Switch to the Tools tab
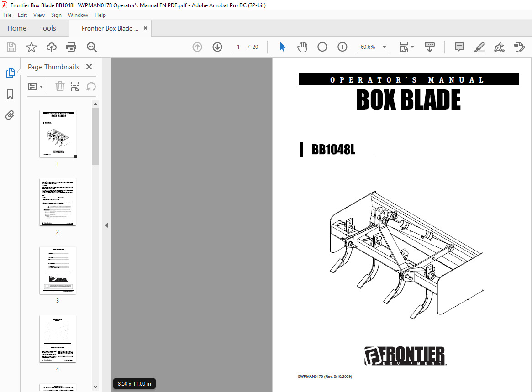This screenshot has width=532, height=392. (x=48, y=28)
